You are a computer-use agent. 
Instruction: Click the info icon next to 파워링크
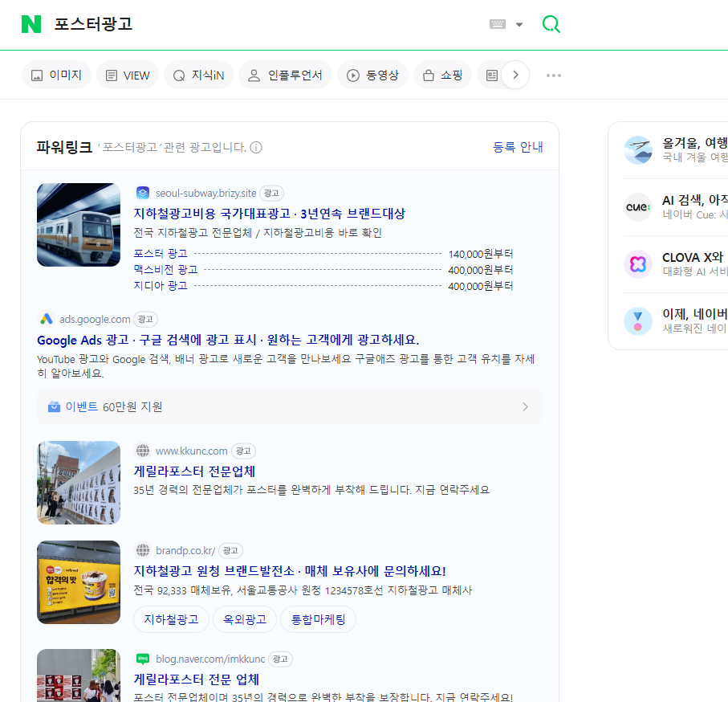coord(256,147)
